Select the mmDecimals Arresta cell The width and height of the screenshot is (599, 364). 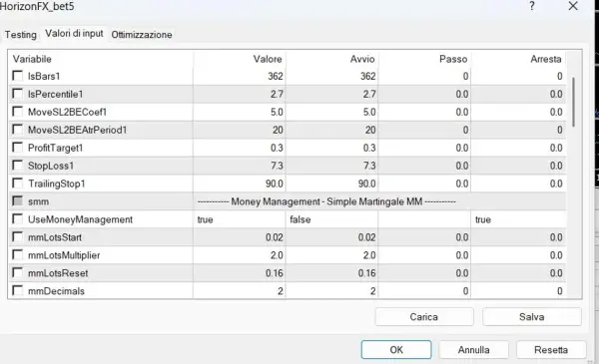pyautogui.click(x=518, y=291)
